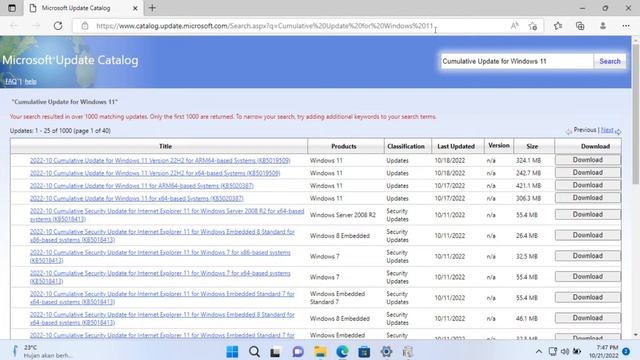Download the 242.7 MB update
The width and height of the screenshot is (640, 360).
point(588,173)
